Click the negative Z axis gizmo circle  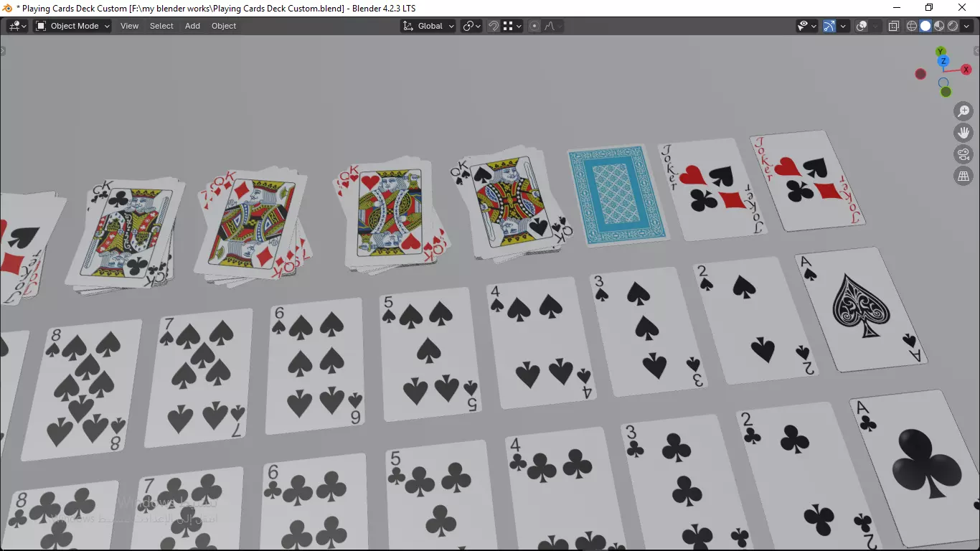(943, 83)
